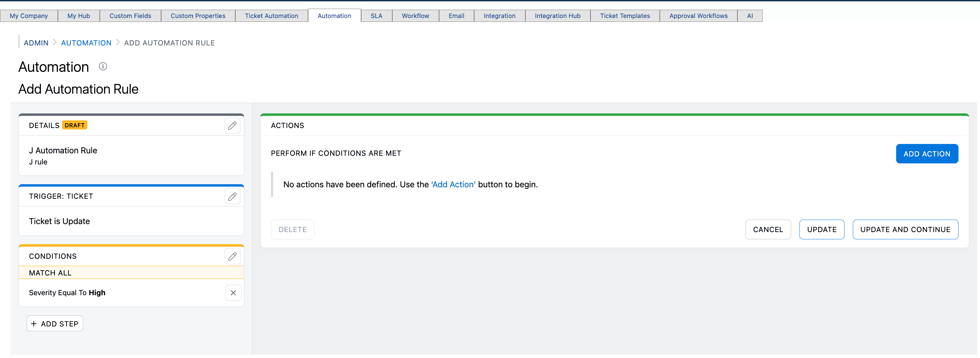Select the Automation tab

334,16
